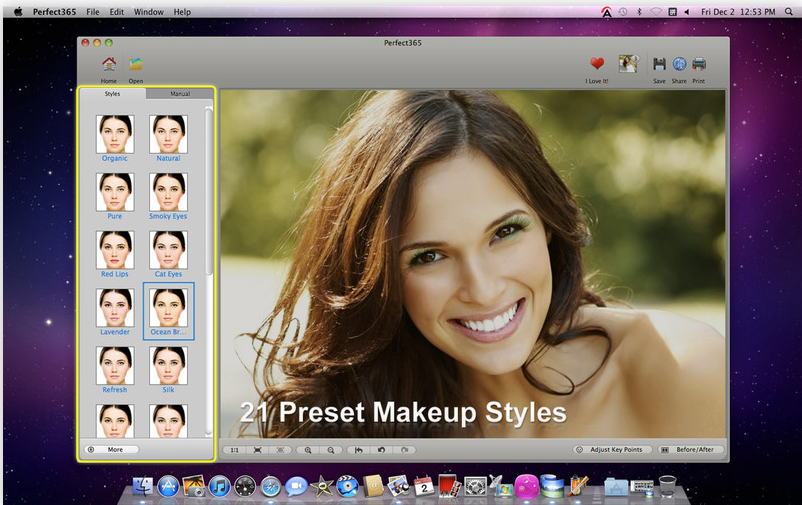Image resolution: width=802 pixels, height=505 pixels.
Task: Set zoom to 1:1 actual size
Action: 234,450
